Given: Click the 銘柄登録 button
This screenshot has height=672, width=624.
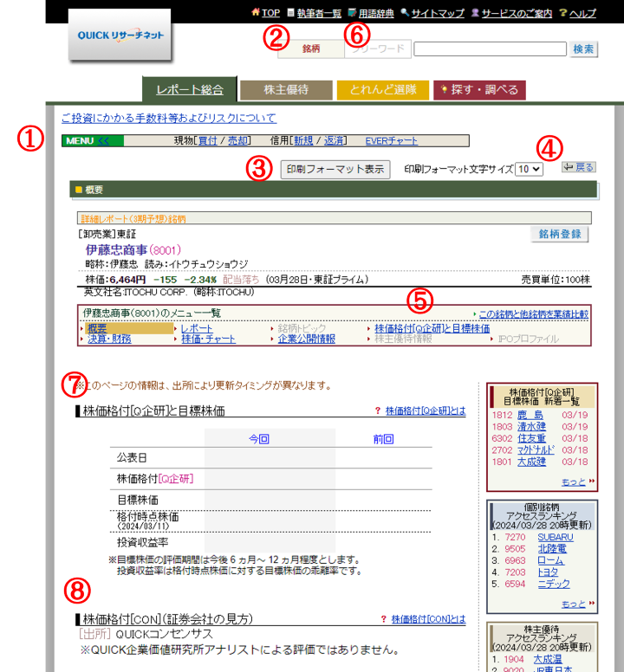Looking at the screenshot, I should tap(559, 234).
